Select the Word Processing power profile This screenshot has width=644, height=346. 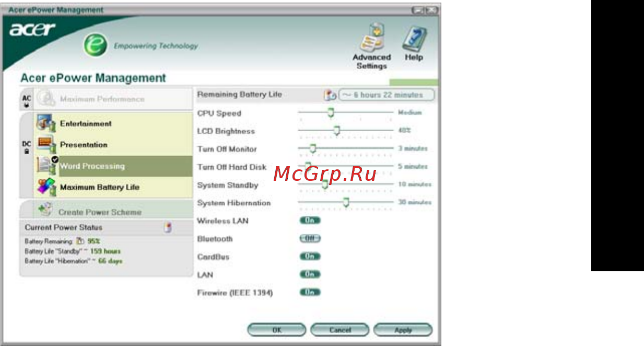114,166
